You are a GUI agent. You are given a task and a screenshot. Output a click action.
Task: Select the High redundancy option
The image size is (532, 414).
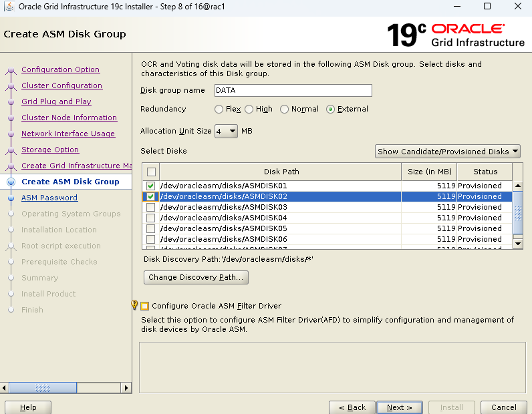pos(249,110)
